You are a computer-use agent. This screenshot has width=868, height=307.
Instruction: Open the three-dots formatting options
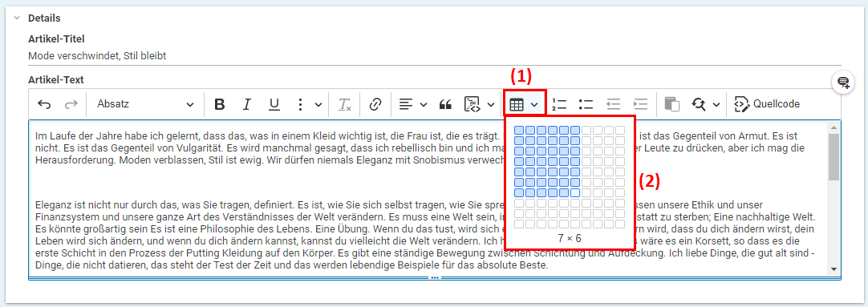click(x=301, y=104)
